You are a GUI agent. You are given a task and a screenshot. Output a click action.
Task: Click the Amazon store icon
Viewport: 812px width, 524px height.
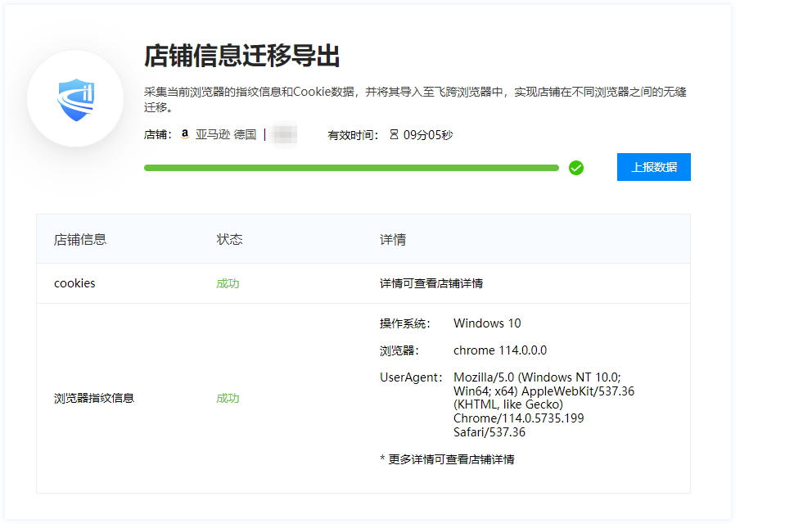185,134
